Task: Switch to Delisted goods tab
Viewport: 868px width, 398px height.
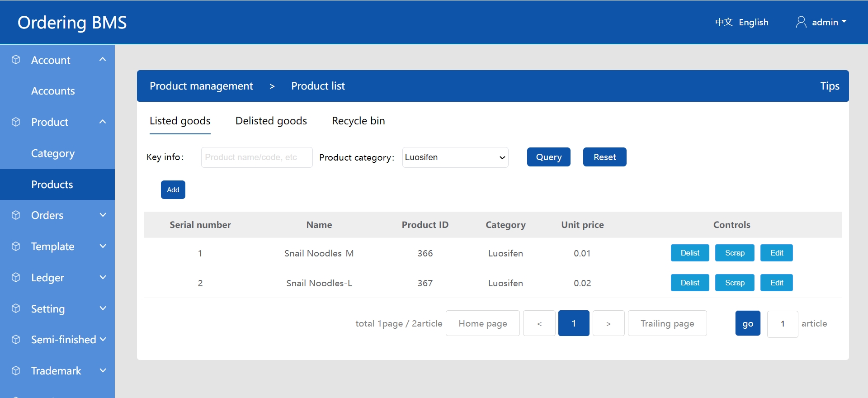Action: click(x=271, y=121)
